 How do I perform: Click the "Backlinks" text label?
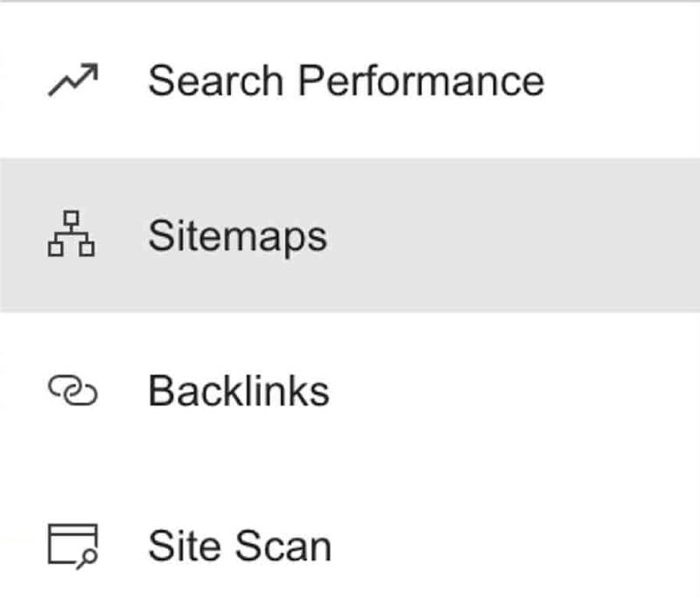(x=238, y=390)
